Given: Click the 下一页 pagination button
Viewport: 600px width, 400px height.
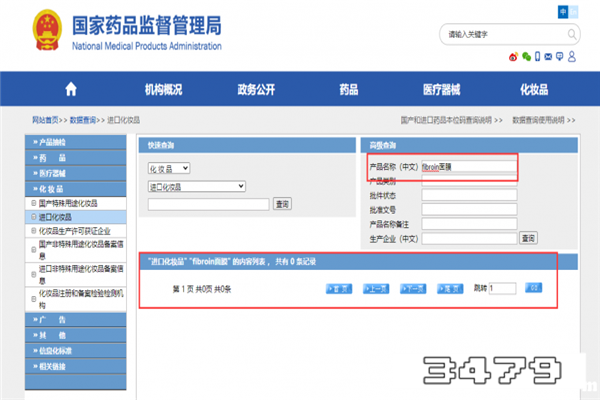Looking at the screenshot, I should click(x=412, y=288).
